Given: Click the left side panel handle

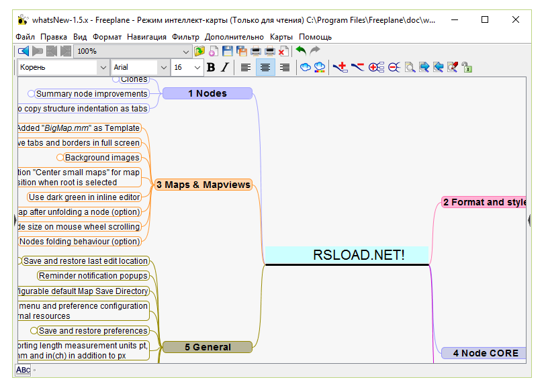Looking at the screenshot, I should 15,220.
